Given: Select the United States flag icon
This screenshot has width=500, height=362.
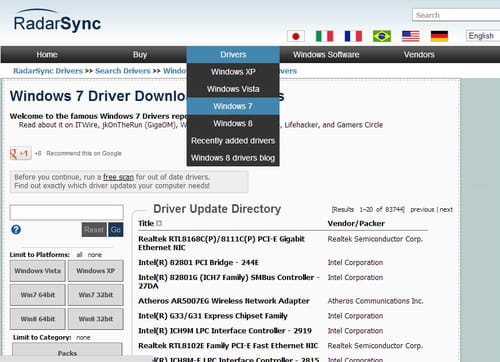Looking at the screenshot, I should coord(411,36).
